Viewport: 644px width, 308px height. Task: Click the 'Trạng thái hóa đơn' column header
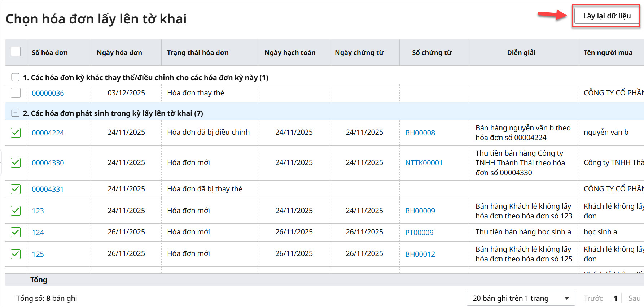(x=198, y=53)
